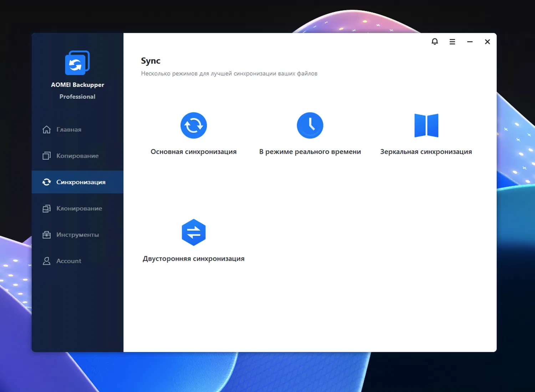This screenshot has height=392, width=535.
Task: Click the AOMEI Backupper logo icon
Action: point(77,63)
